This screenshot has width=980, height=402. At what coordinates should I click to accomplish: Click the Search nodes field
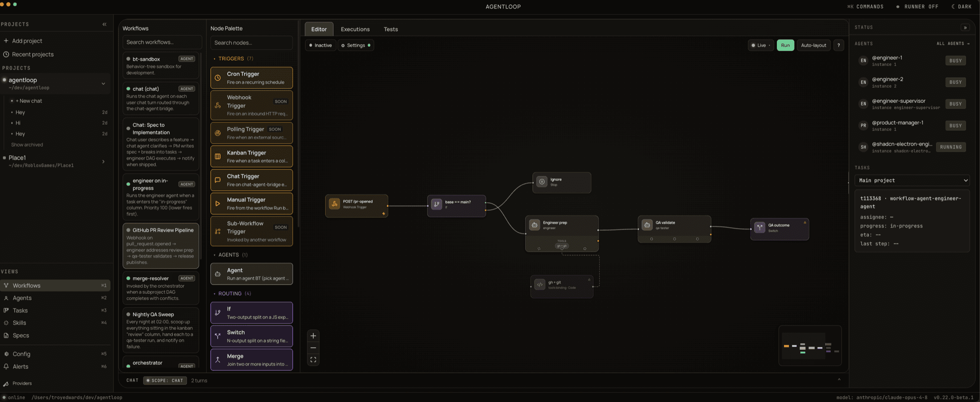251,43
